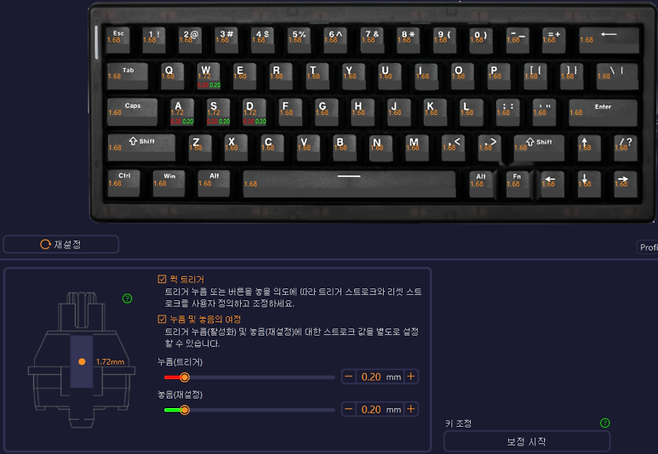This screenshot has height=454, width=658.
Task: Decrease 놓음(재설정) value with the minus button
Action: pyautogui.click(x=348, y=409)
